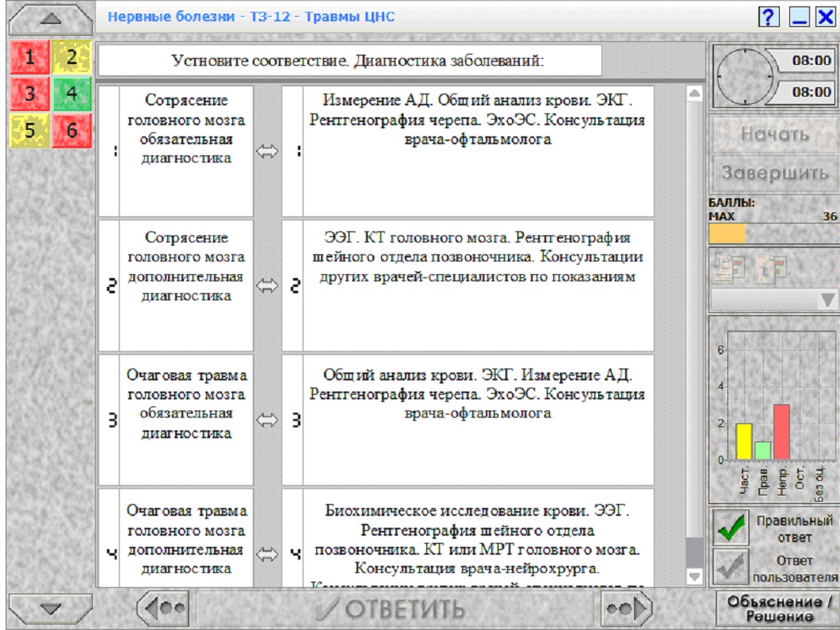840x630 pixels.
Task: Select left item 'Очаговая травма... дополнительная диагностика'
Action: pyautogui.click(x=186, y=538)
